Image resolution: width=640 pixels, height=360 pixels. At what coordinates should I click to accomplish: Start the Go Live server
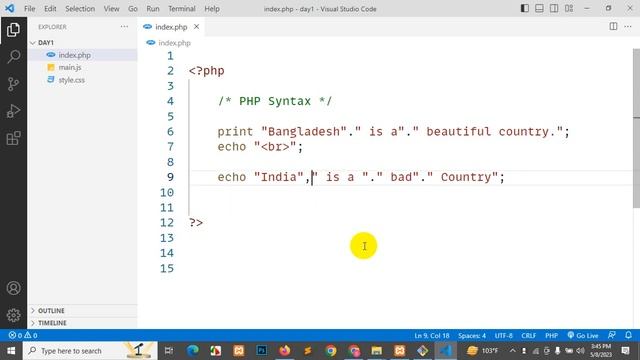tap(583, 336)
